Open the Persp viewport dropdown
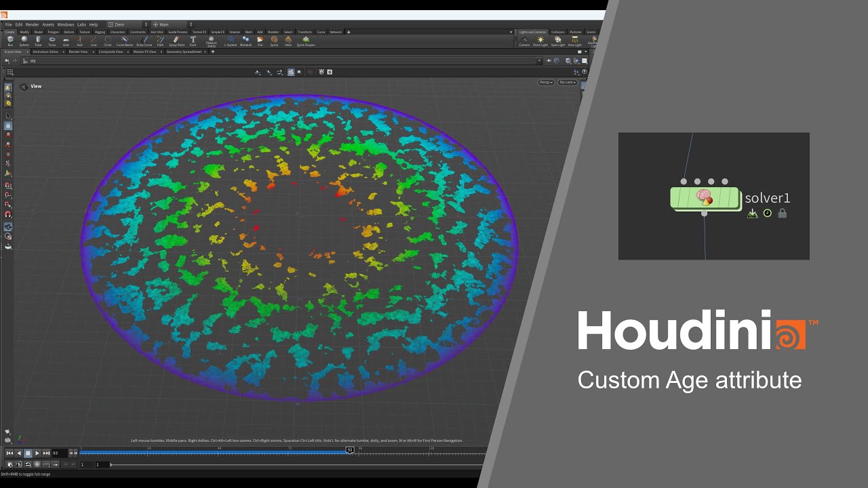The width and height of the screenshot is (868, 488). click(546, 83)
